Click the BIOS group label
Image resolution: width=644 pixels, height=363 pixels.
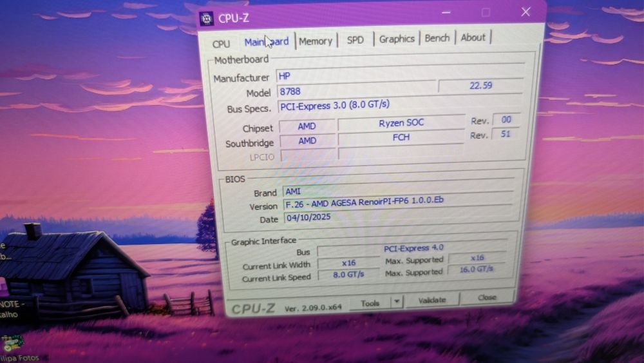pos(235,179)
